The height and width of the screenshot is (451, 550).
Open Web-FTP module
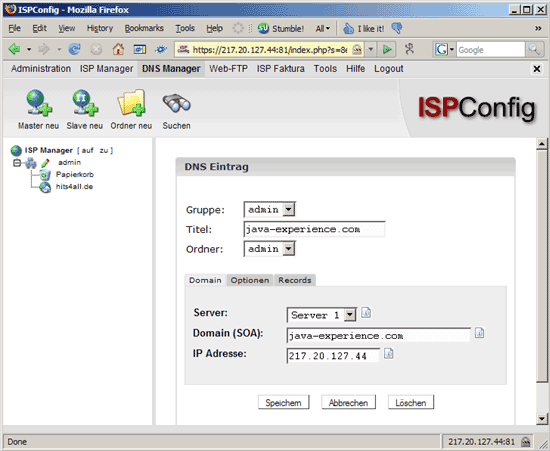[228, 69]
